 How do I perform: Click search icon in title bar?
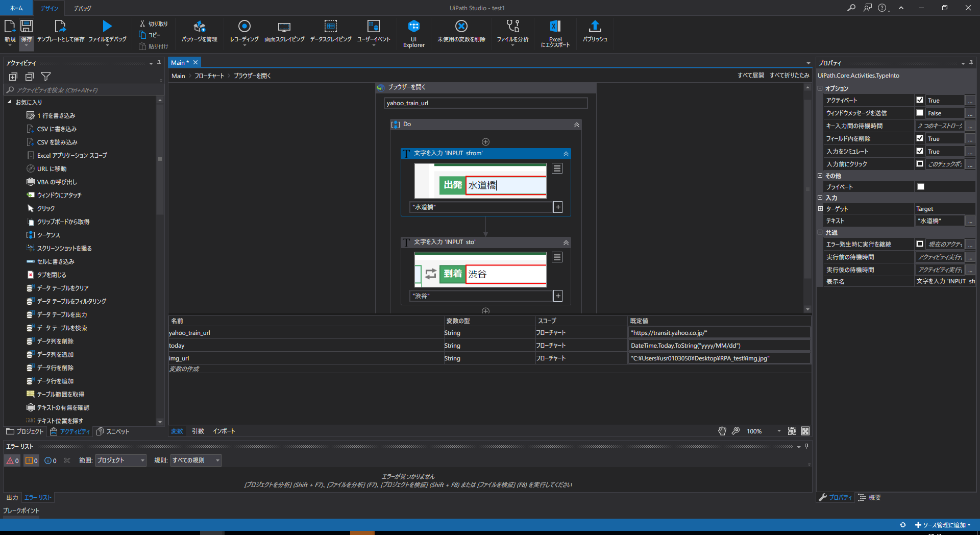point(851,8)
